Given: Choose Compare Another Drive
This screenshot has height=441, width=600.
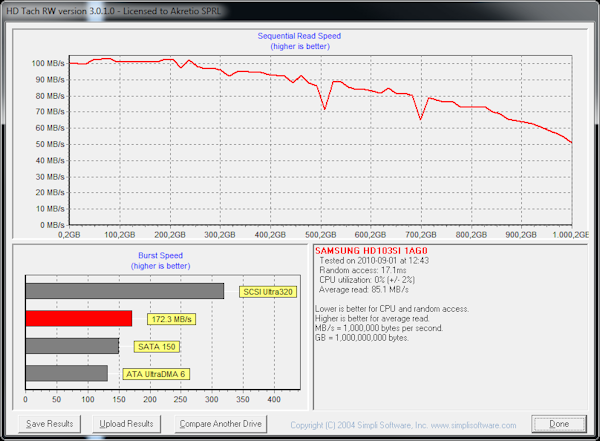Looking at the screenshot, I should coord(220,424).
